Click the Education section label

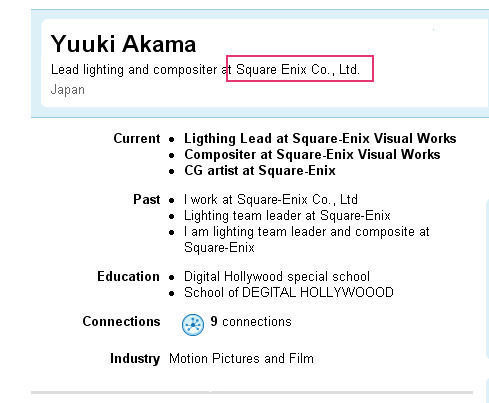(128, 277)
